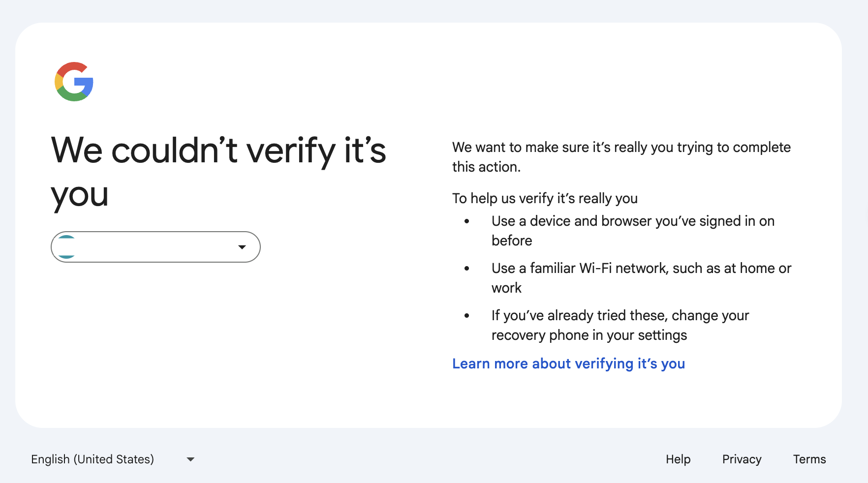Open the Privacy page
The height and width of the screenshot is (483, 868).
[742, 459]
